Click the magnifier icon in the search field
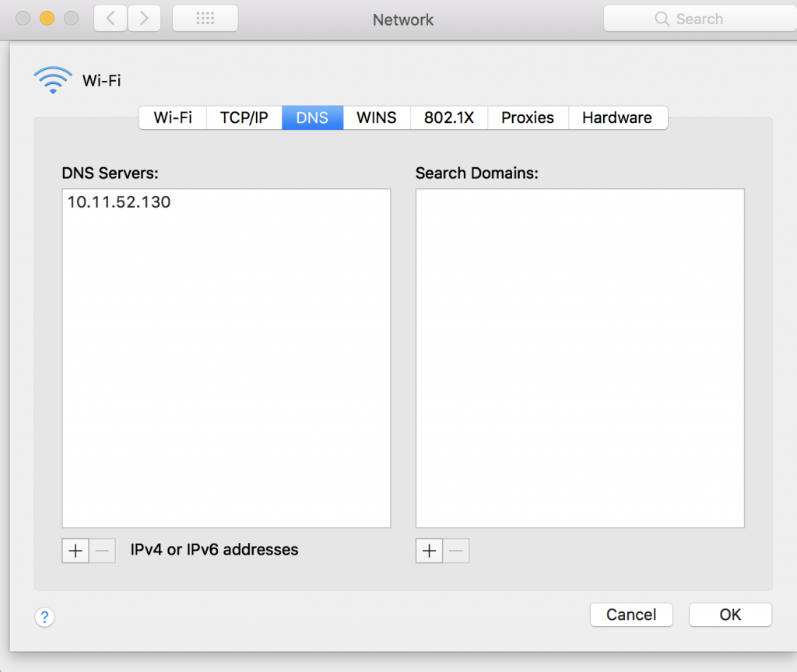 click(x=662, y=19)
